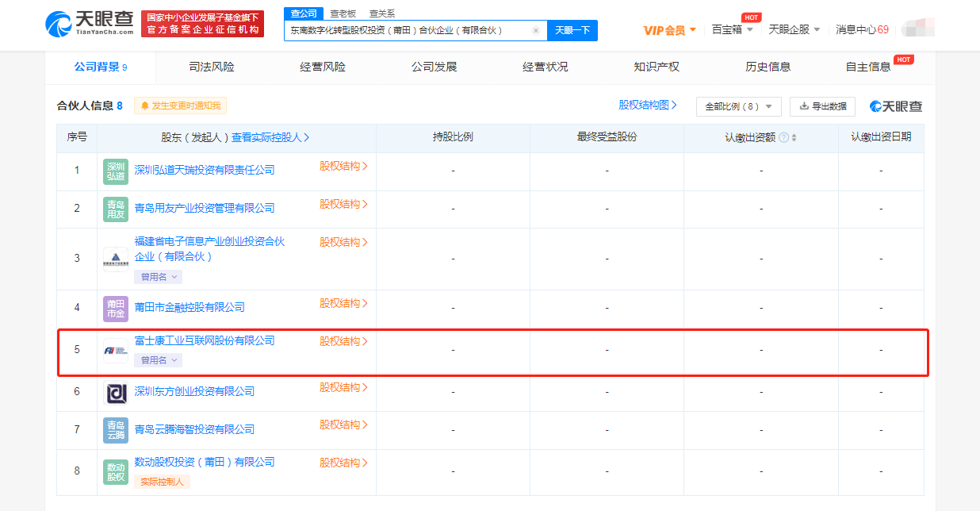Switch to the 公司发展 tab
980x511 pixels.
[x=434, y=67]
